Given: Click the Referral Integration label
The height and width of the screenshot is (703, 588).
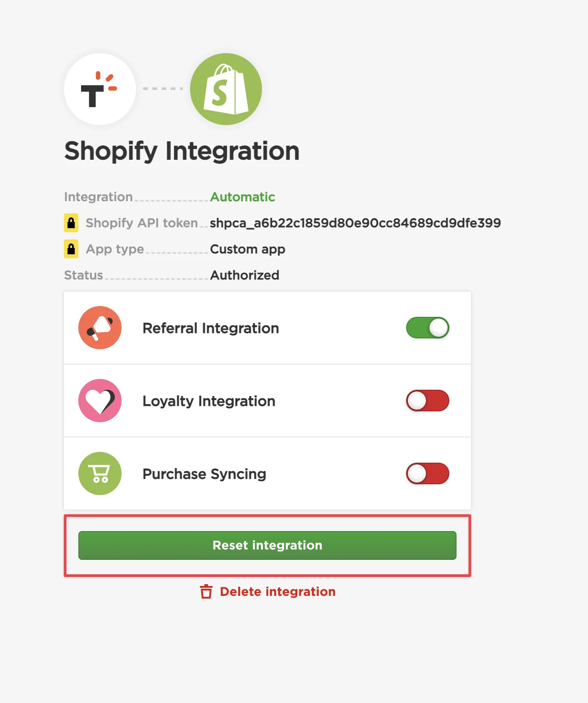Looking at the screenshot, I should 211,328.
